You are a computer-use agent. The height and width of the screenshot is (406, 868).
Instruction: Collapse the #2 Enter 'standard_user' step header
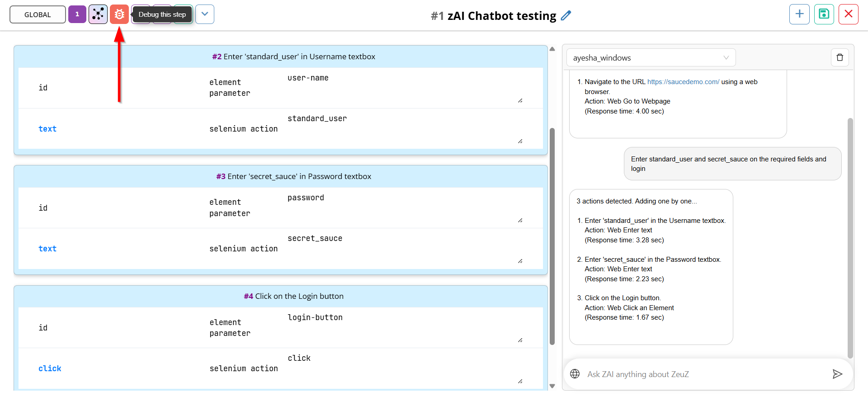click(x=281, y=57)
